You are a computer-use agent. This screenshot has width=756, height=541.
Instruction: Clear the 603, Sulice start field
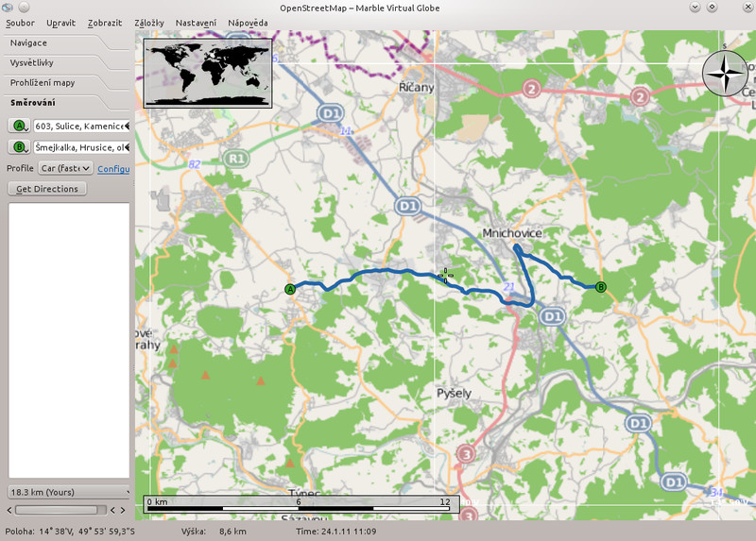(x=127, y=126)
